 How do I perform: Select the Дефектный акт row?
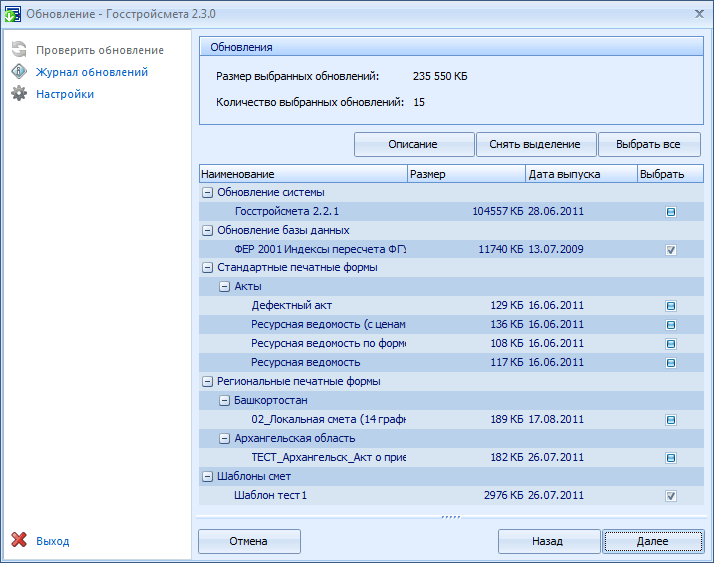(451, 306)
